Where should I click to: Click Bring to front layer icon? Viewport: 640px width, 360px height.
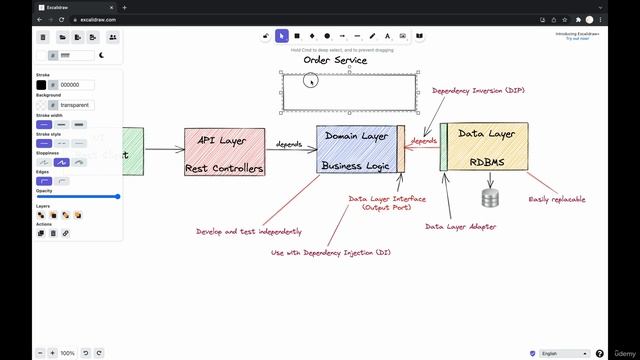click(78, 215)
